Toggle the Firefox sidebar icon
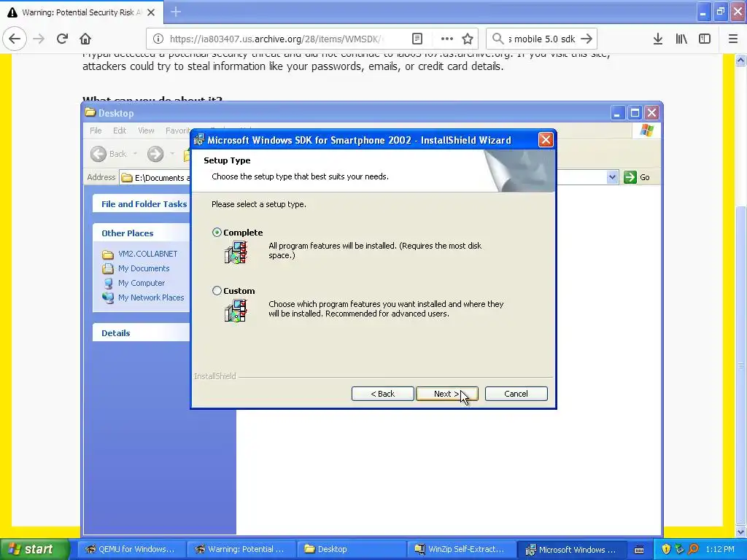 (x=705, y=39)
